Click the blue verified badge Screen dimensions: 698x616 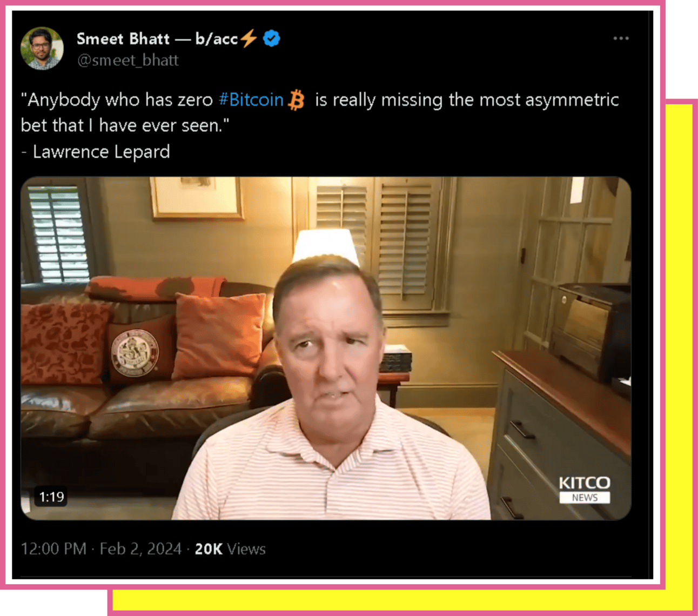(271, 38)
